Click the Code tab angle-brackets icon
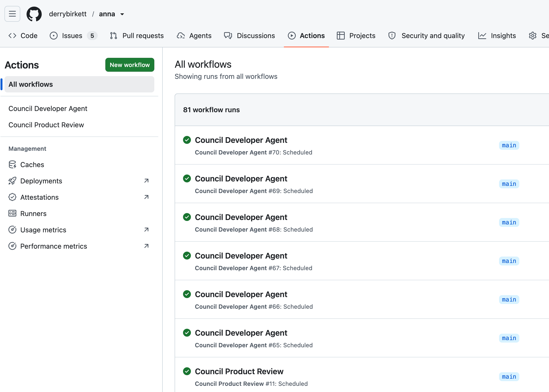The width and height of the screenshot is (549, 392). 12,36
